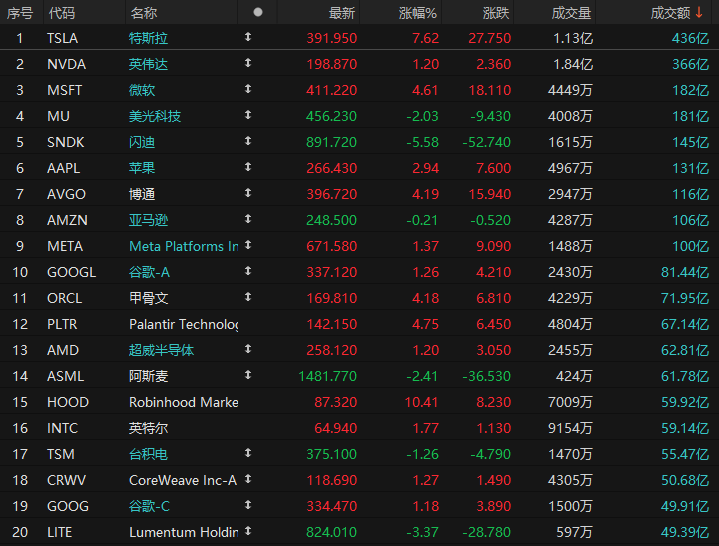Click the 序号 column header

click(20, 13)
